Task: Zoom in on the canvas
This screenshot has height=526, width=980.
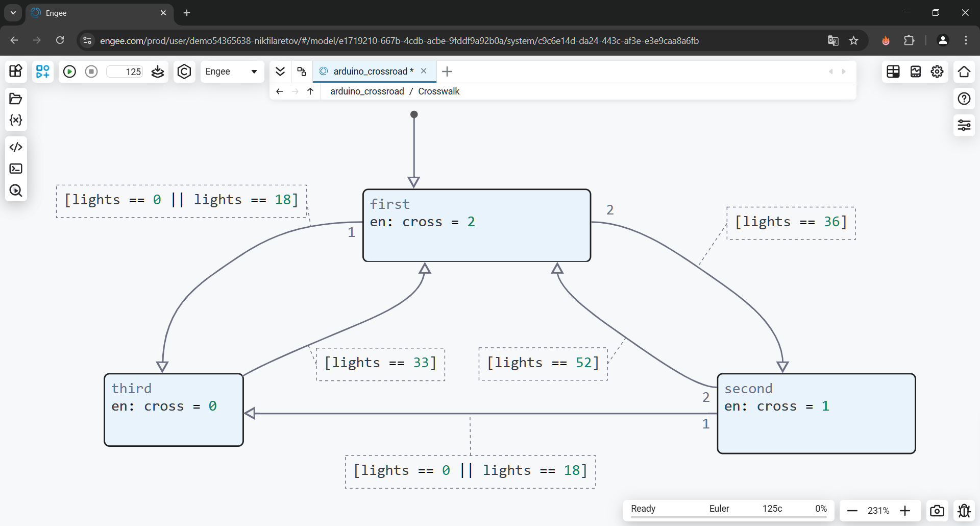Action: (x=905, y=511)
